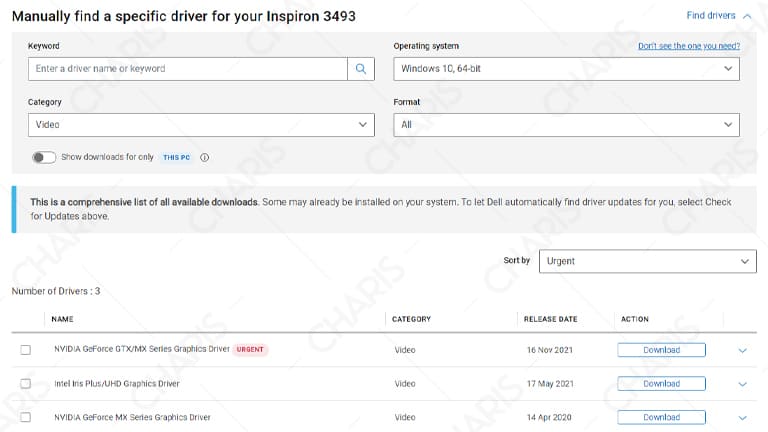Click the NVIDIA GeForce MX Series Graphics Driver name
768x432 pixels.
pyautogui.click(x=132, y=417)
